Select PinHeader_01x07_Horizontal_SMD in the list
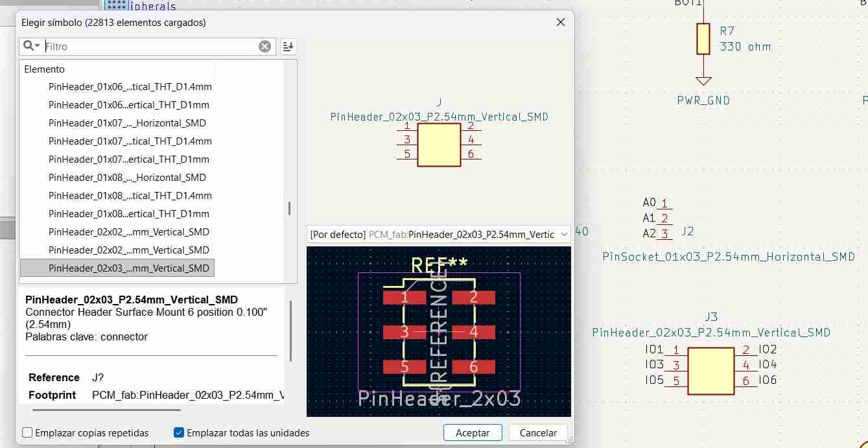The width and height of the screenshot is (868, 448). pos(128,123)
